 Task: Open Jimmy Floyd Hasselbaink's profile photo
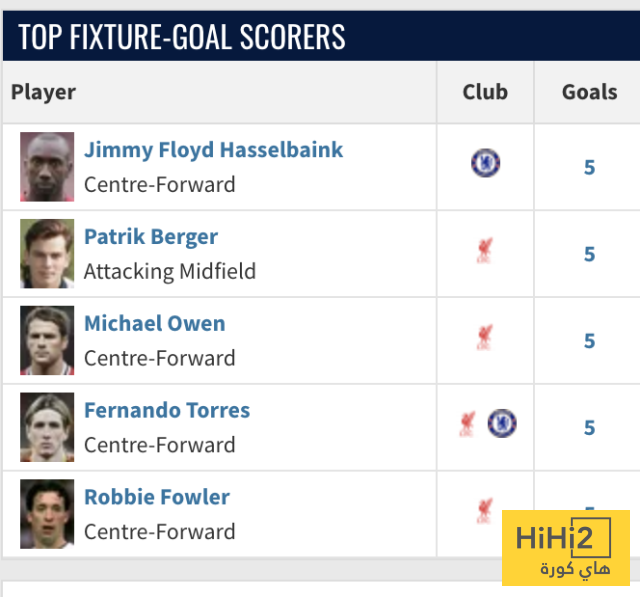[x=47, y=167]
